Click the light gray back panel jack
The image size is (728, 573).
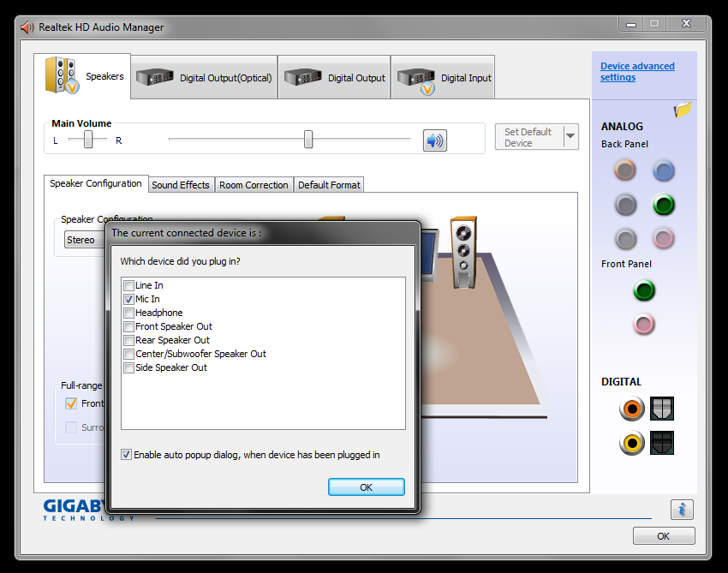point(625,239)
